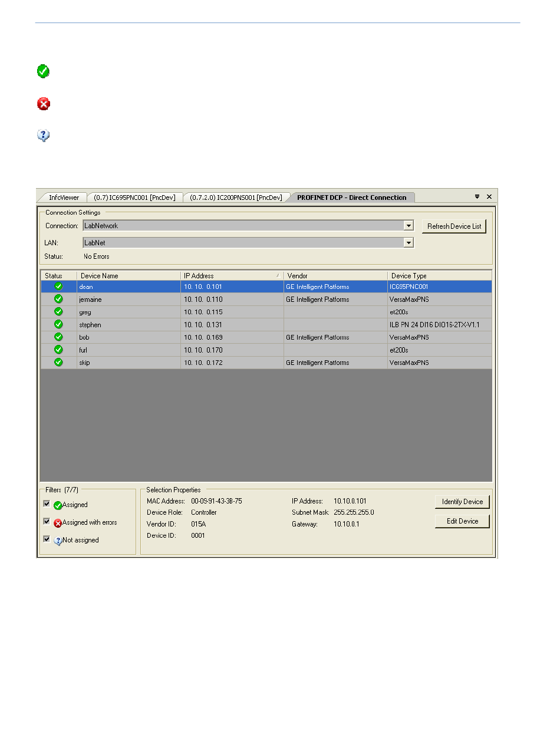Click green status icon for skip
This screenshot has height=747, width=560.
coord(58,363)
